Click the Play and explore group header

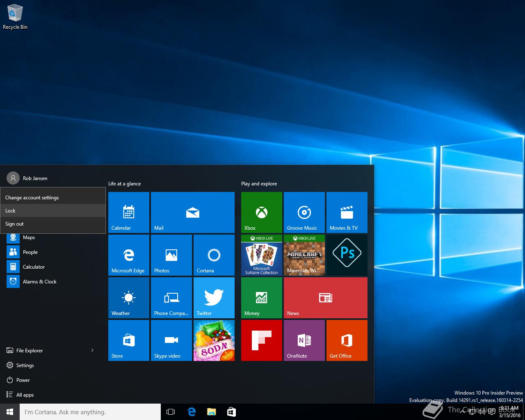(x=259, y=184)
